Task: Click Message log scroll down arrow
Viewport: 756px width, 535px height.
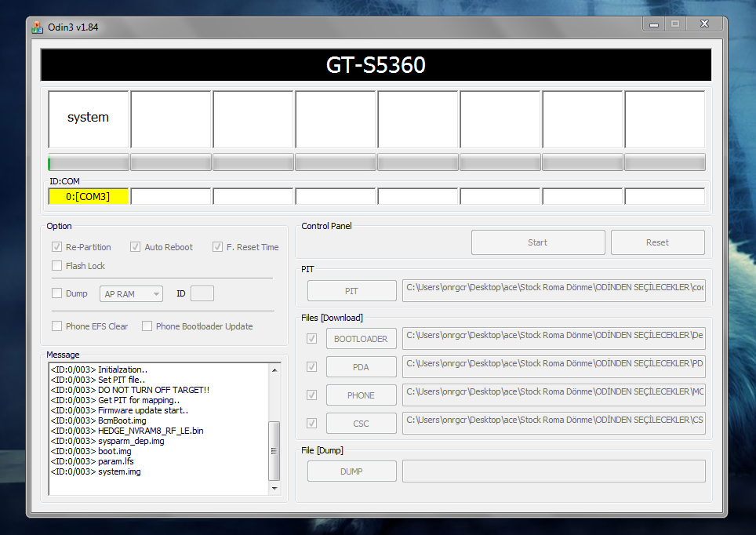Action: [274, 488]
